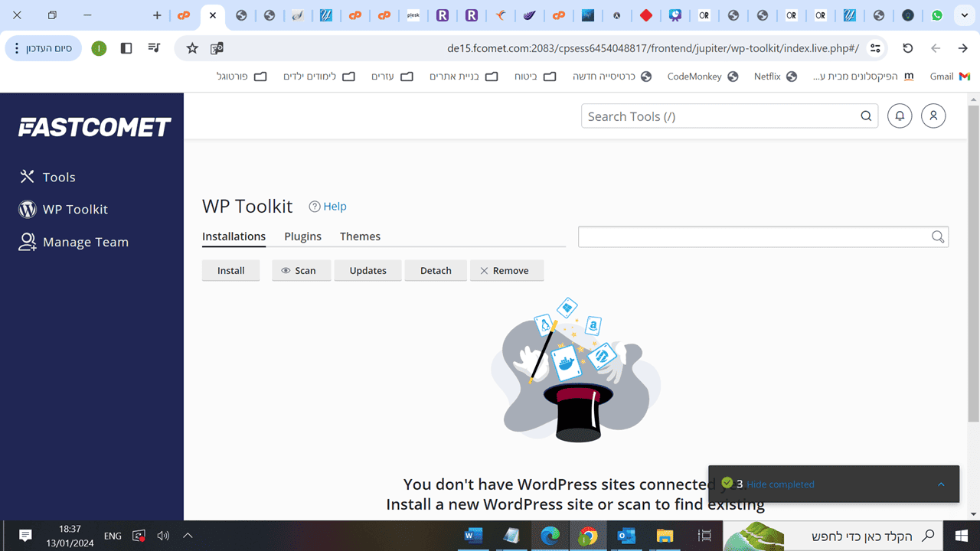Screen dimensions: 980x551
Task: Open the ביטוח bookmarks folder
Action: pos(535,77)
